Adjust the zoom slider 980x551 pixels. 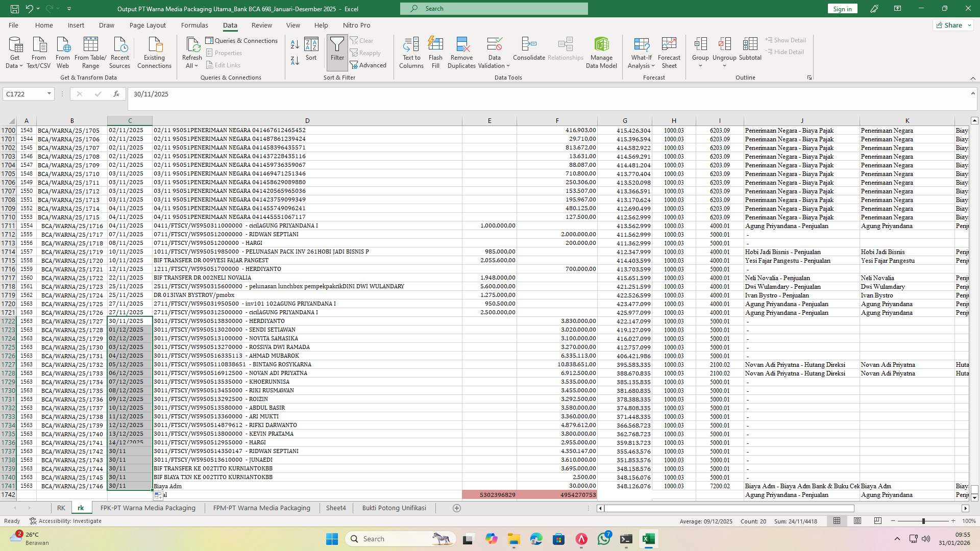(x=923, y=521)
